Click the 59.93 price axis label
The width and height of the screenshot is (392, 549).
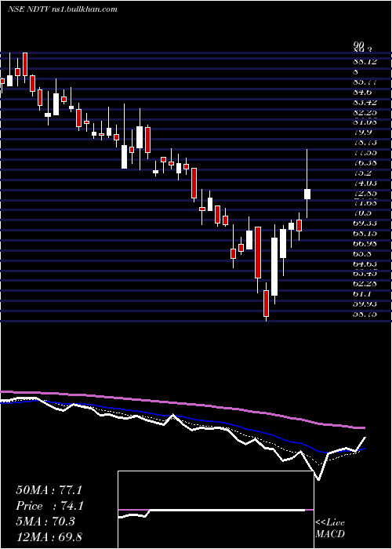(365, 304)
